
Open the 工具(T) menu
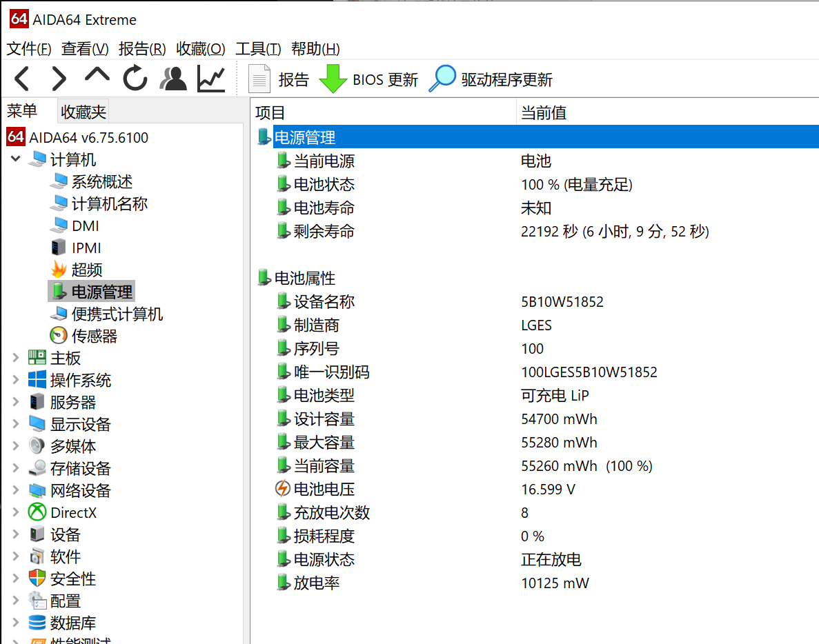[258, 48]
